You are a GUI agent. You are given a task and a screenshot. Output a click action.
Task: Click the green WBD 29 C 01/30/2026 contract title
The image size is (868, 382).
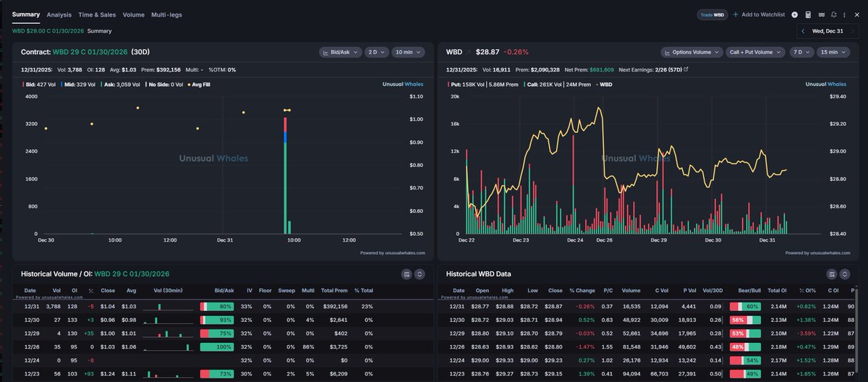coord(90,52)
